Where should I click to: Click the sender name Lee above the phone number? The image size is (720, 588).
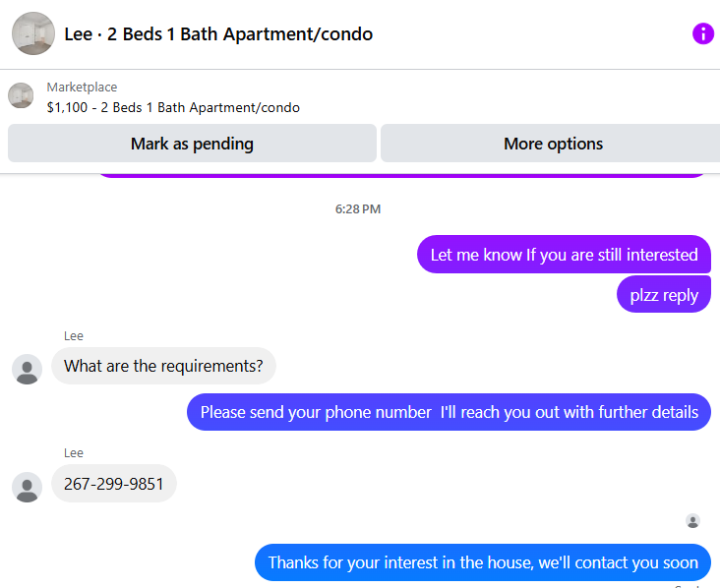pyautogui.click(x=74, y=453)
